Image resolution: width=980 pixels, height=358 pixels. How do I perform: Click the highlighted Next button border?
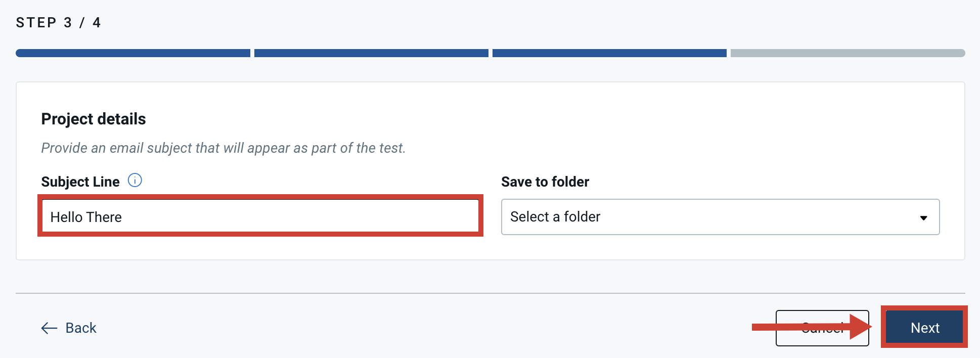[x=924, y=307]
